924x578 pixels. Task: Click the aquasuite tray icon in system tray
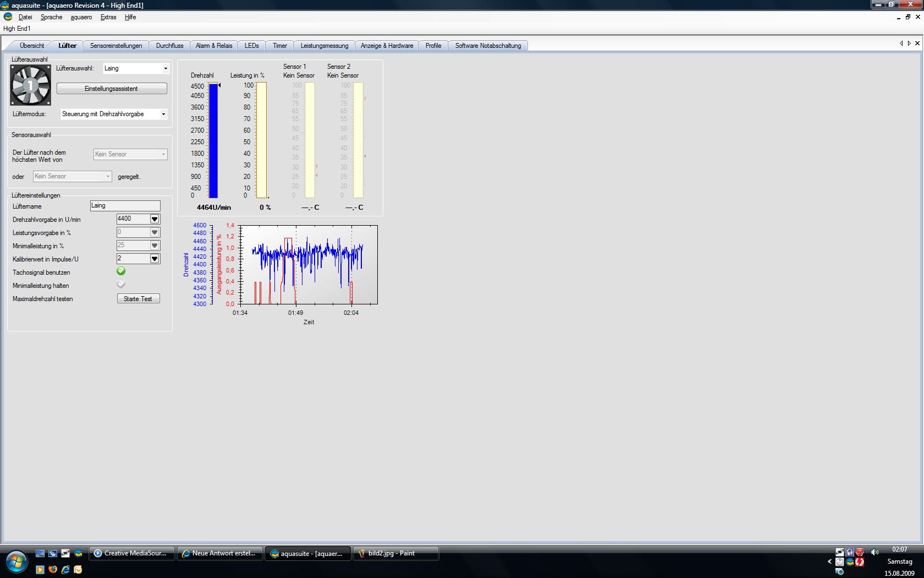[850, 562]
